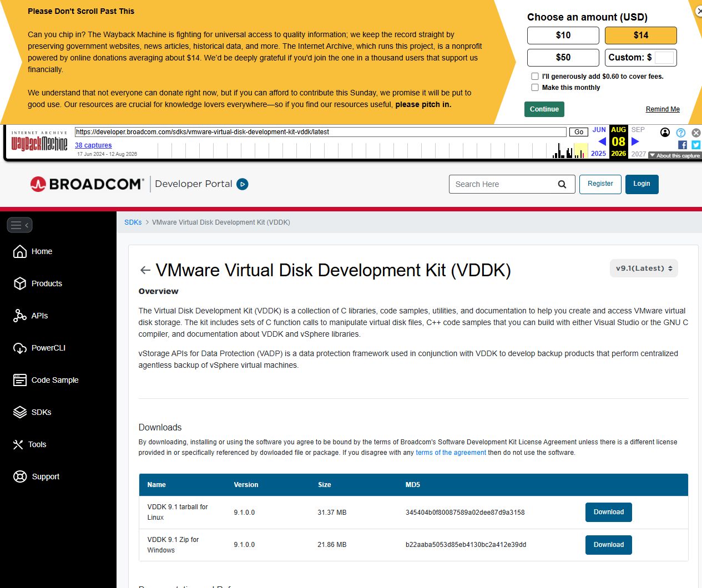Image resolution: width=702 pixels, height=588 pixels.
Task: Click the Products cube icon
Action: tap(20, 283)
